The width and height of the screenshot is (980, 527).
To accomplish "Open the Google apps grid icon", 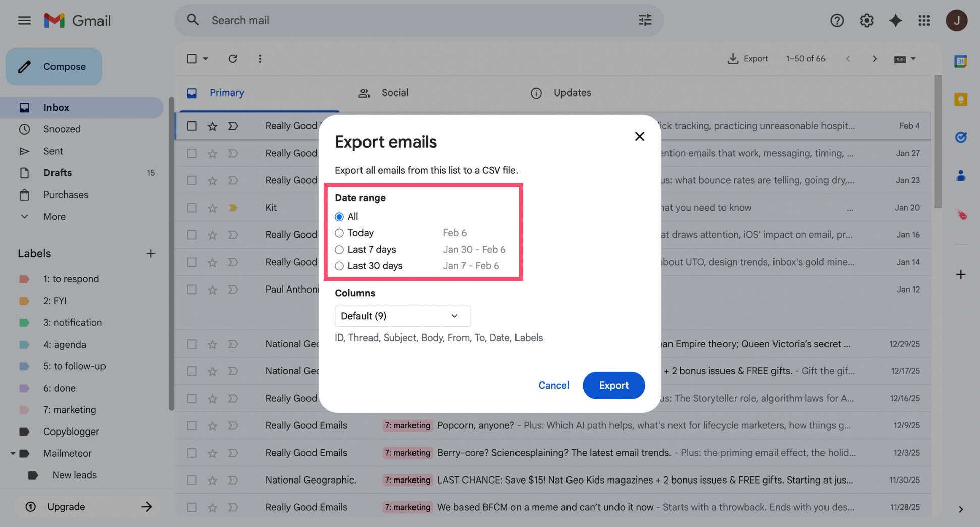I will [x=924, y=20].
